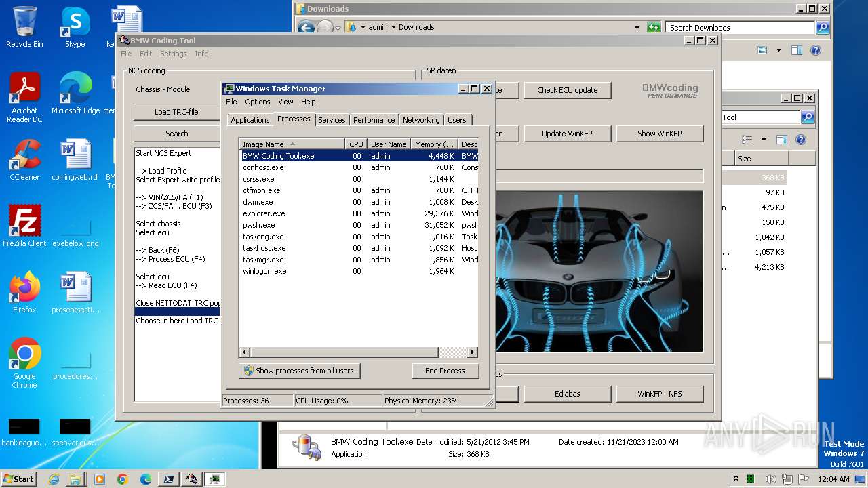
Task: Click magnifier in the Tool search box
Action: (807, 117)
